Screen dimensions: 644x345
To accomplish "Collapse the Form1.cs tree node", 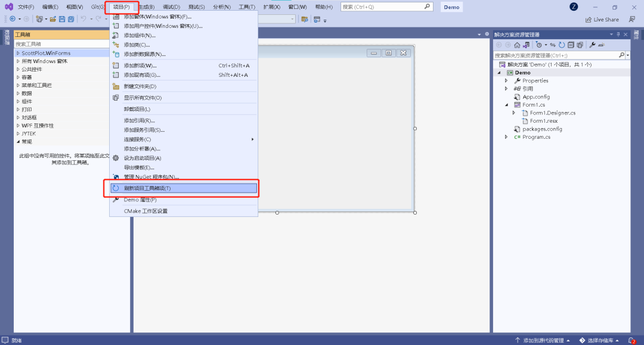I will [506, 105].
